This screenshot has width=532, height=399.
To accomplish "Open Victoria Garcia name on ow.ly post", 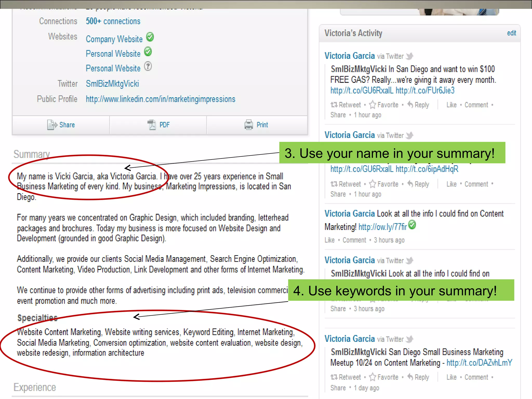I will pyautogui.click(x=350, y=214).
